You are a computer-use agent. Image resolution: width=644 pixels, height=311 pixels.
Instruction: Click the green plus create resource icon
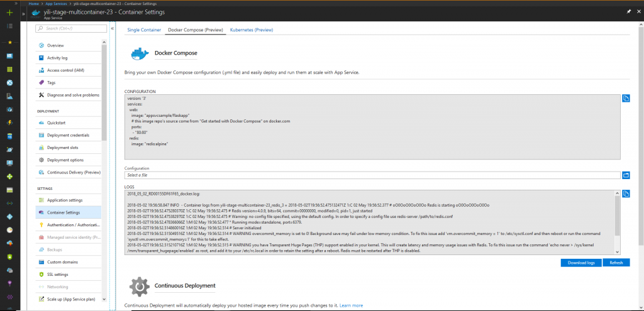click(x=9, y=13)
